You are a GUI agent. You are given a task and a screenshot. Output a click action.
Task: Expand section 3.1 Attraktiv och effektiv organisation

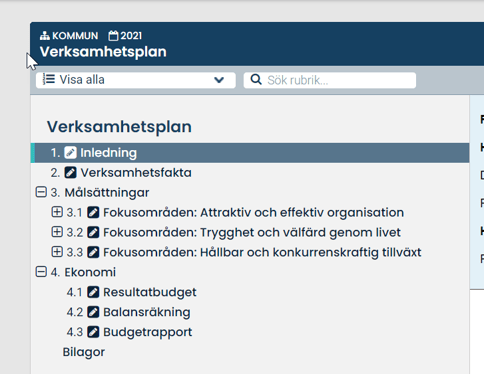click(x=57, y=212)
